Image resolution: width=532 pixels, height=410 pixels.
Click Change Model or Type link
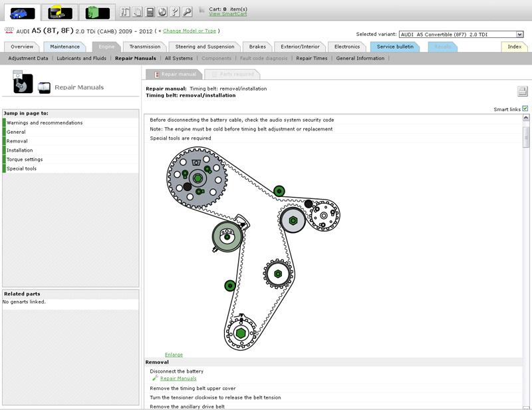point(190,31)
